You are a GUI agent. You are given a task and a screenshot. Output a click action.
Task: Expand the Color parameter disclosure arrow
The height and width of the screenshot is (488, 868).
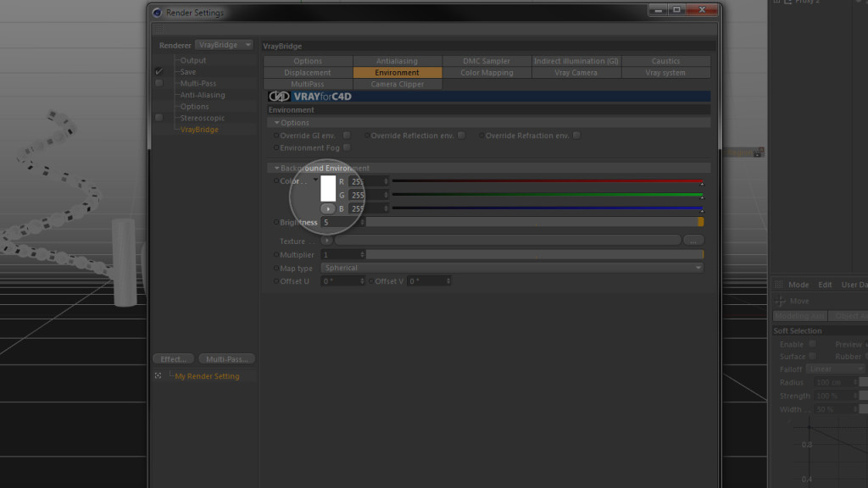[x=315, y=180]
